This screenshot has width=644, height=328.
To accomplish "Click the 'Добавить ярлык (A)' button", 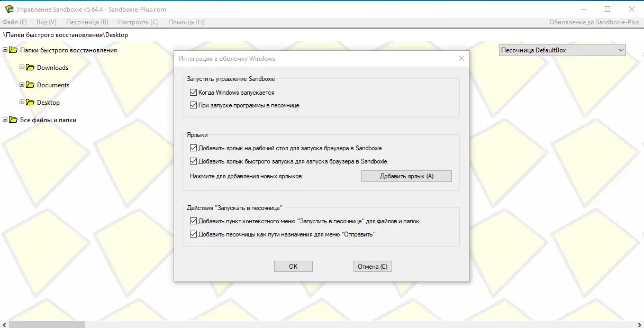I will [x=406, y=176].
